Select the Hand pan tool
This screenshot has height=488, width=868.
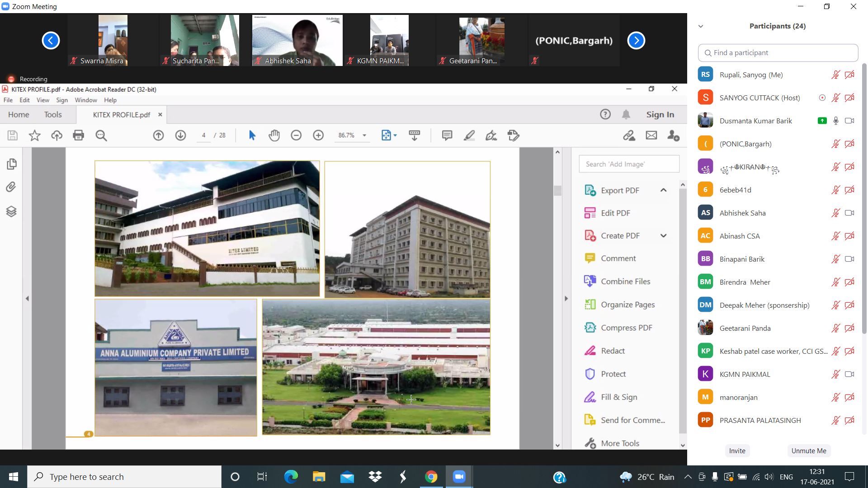(274, 135)
